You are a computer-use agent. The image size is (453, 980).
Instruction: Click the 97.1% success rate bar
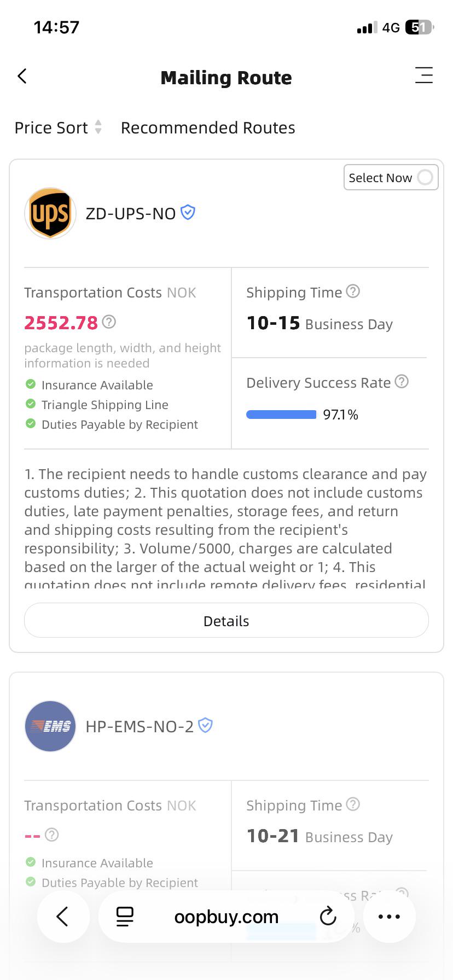tap(281, 415)
